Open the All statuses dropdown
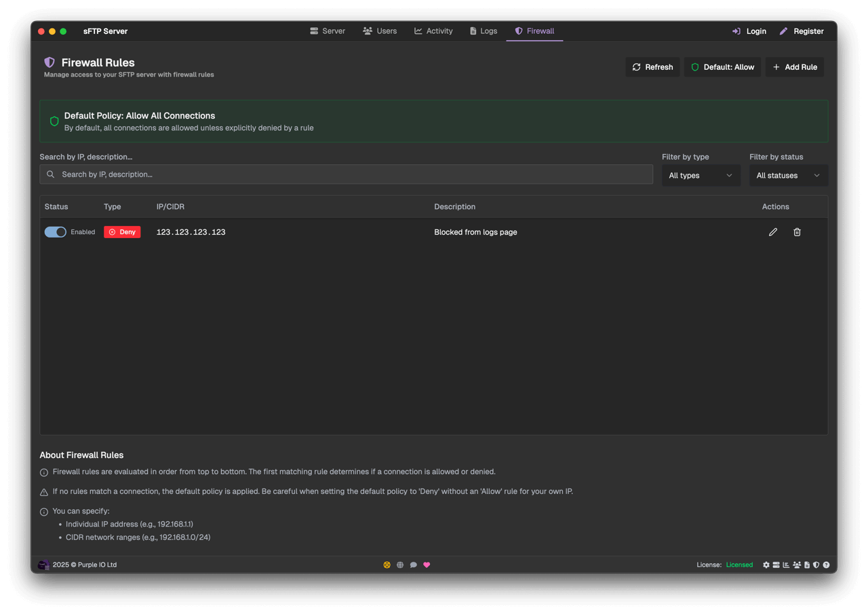 point(788,176)
